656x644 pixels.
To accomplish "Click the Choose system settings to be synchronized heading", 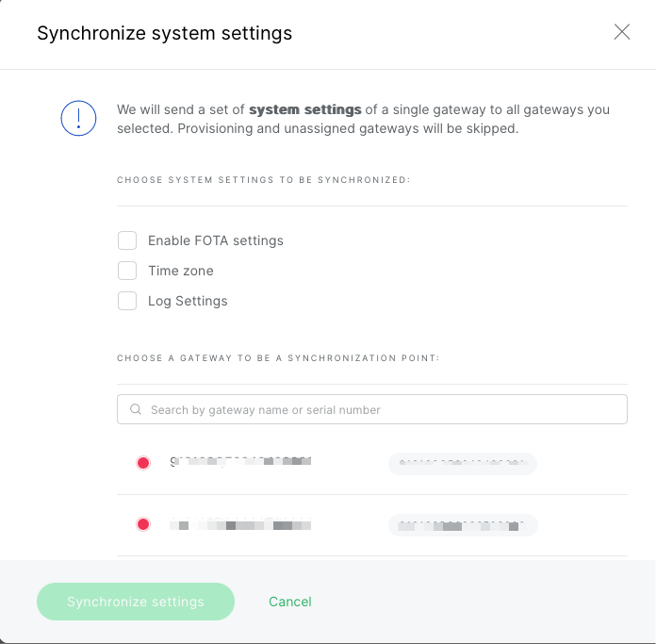I will click(264, 180).
